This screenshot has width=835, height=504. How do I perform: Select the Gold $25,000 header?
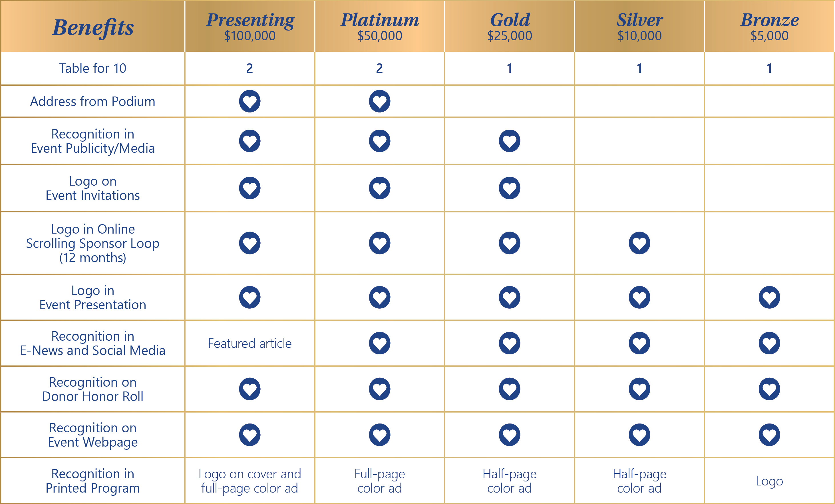coord(509,27)
